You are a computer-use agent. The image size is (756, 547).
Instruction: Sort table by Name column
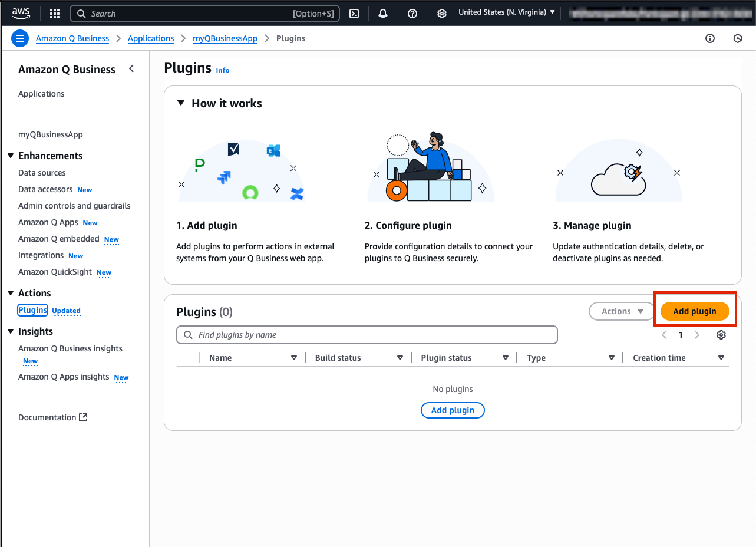220,358
